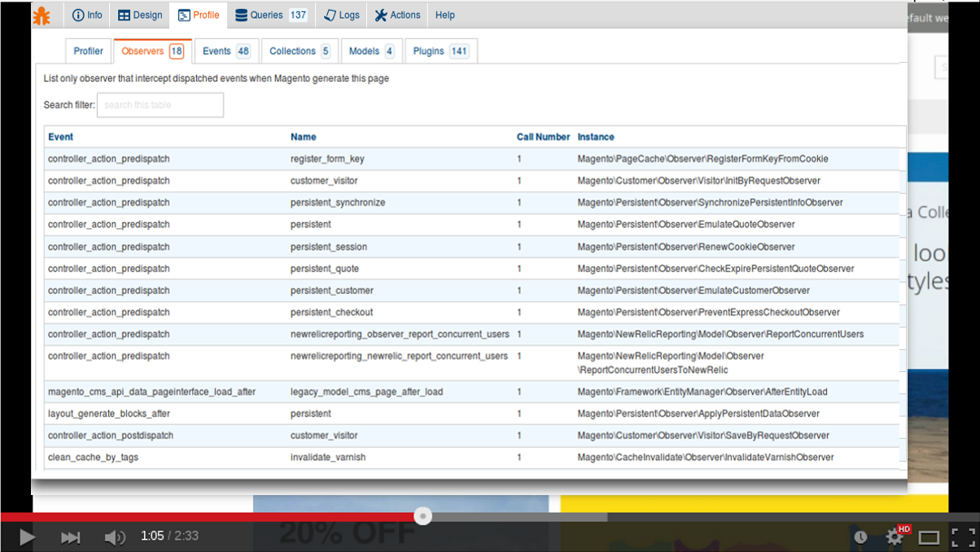Switch to the Profiler sub-tab
The image size is (980, 552).
pyautogui.click(x=89, y=51)
